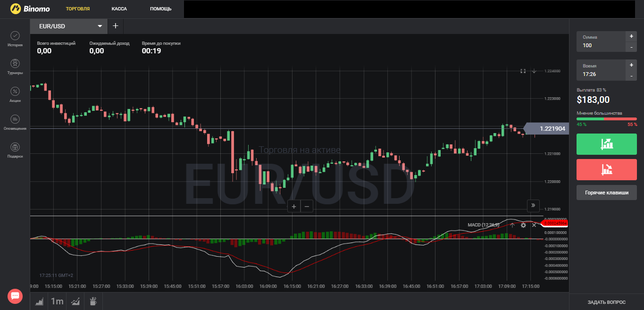Click the red down-trade button
This screenshot has width=644, height=310.
point(607,169)
